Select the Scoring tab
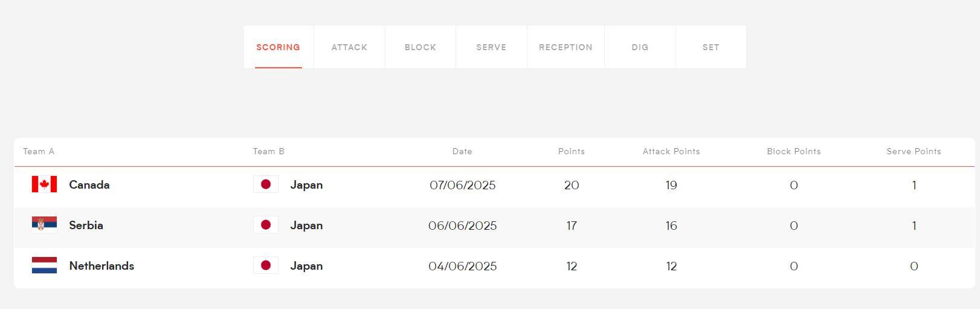Screen dimensions: 980x309 point(278,47)
